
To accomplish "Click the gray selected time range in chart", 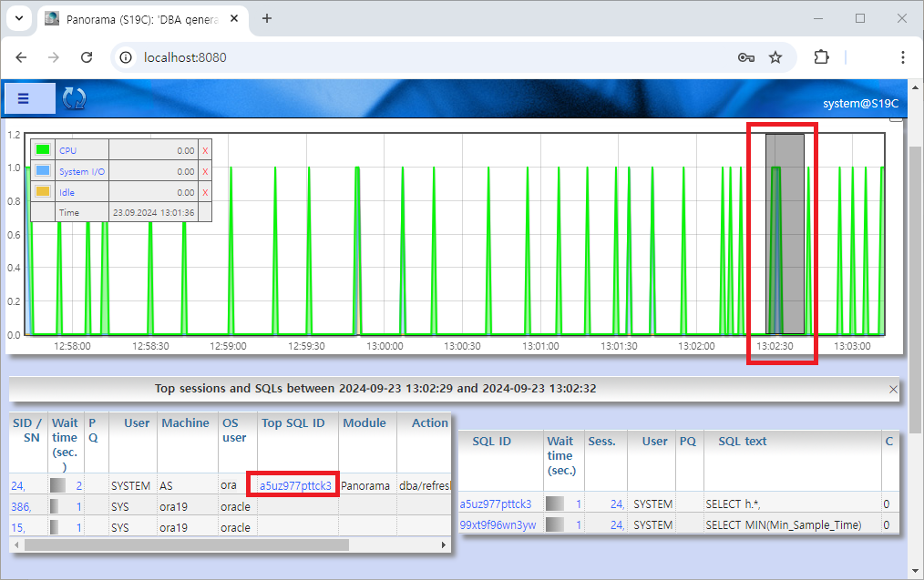I will coord(785,234).
